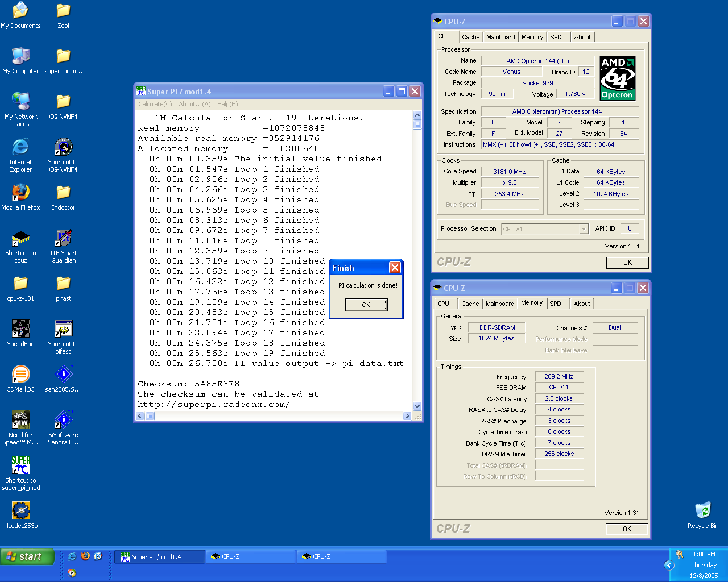Image resolution: width=728 pixels, height=582 pixels.
Task: Open About...(A) menu in Super PI
Action: pyautogui.click(x=195, y=104)
